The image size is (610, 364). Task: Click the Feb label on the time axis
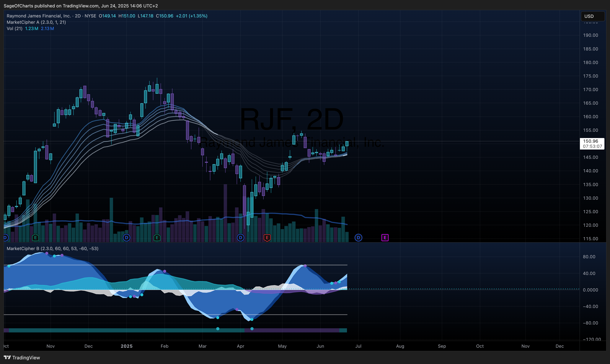tap(164, 346)
